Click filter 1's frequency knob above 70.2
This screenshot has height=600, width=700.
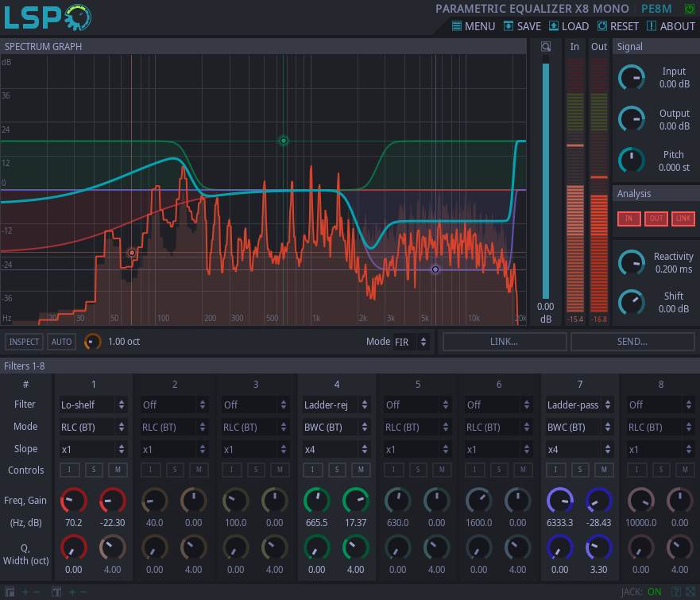(74, 501)
